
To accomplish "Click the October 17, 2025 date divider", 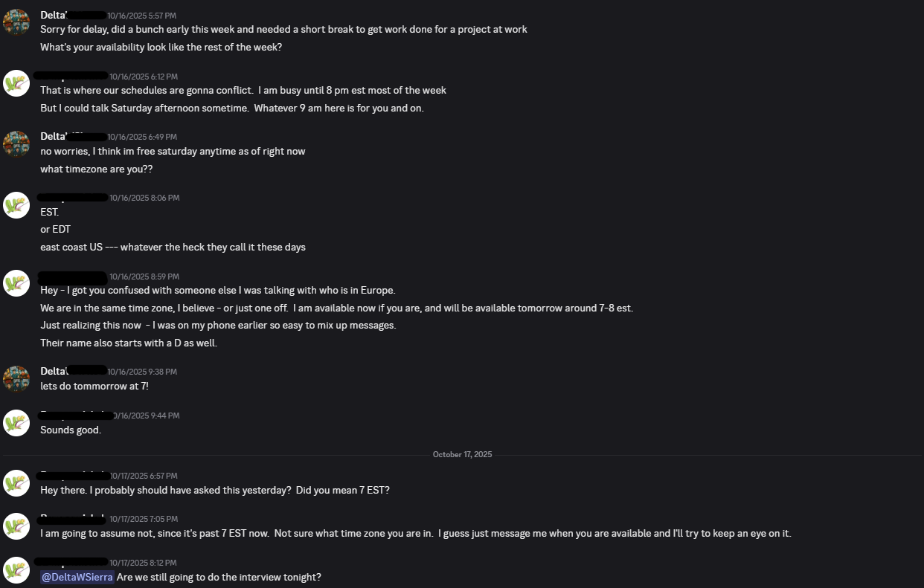I will coord(462,454).
